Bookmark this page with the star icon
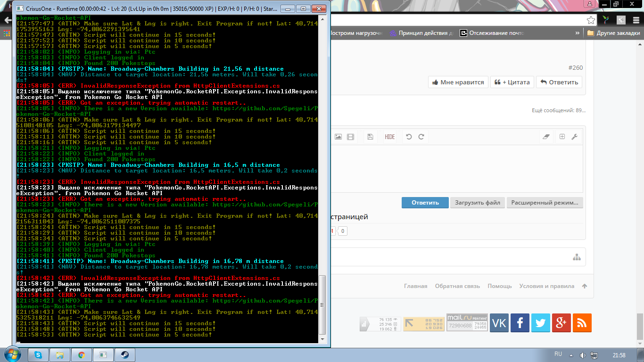The image size is (644, 362). [x=591, y=20]
